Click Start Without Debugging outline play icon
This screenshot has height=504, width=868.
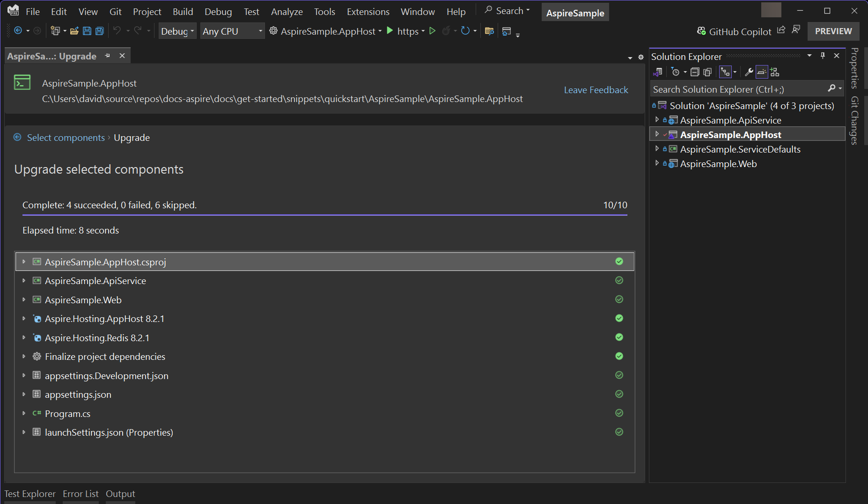coord(433,31)
